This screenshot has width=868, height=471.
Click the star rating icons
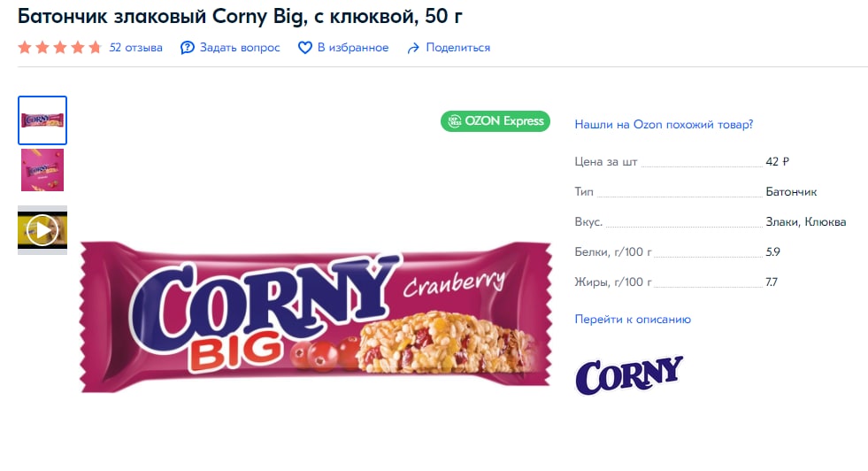pos(60,48)
